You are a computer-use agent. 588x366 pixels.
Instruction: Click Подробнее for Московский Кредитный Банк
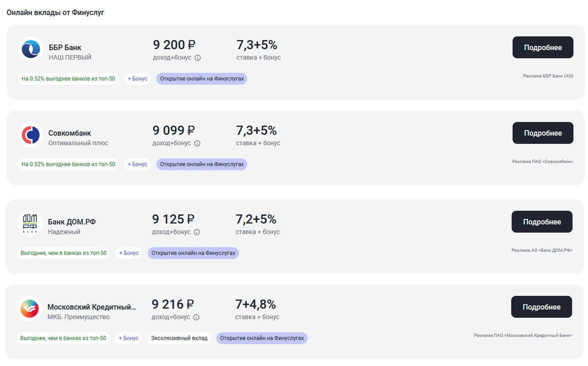(541, 307)
